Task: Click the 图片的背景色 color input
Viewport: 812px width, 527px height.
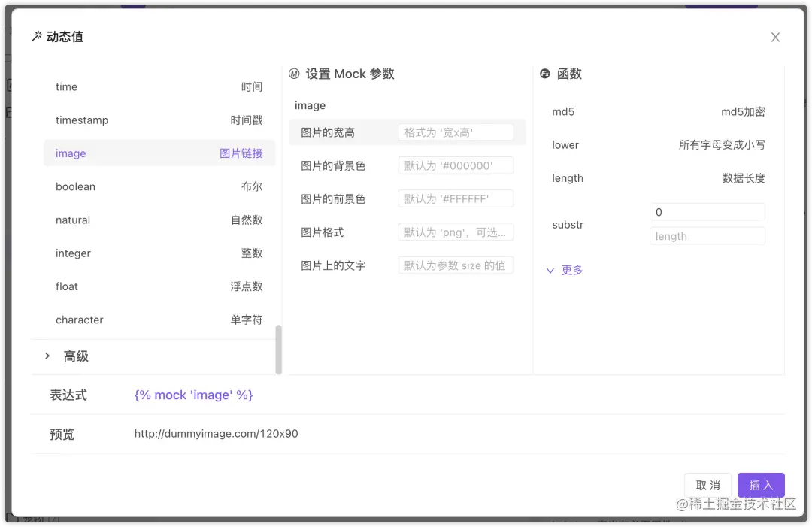Action: (456, 165)
